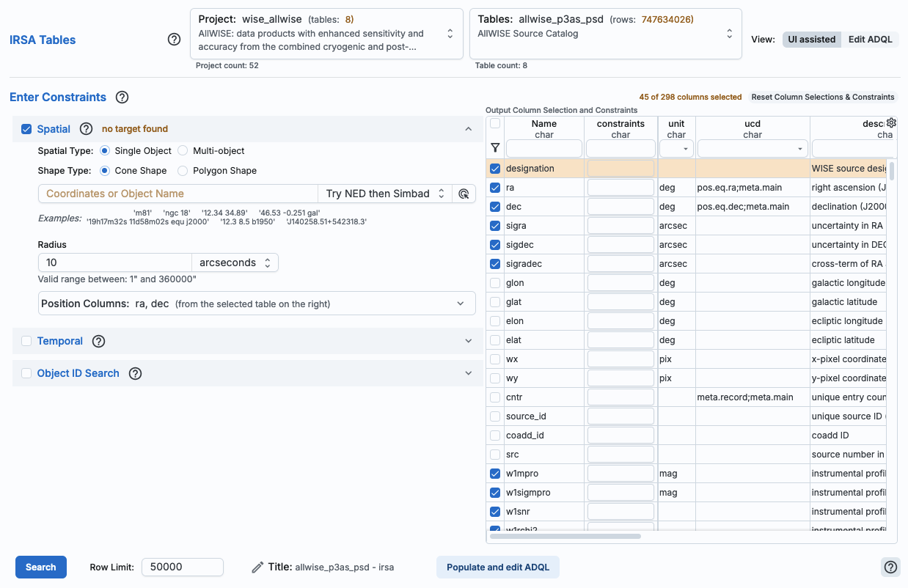The image size is (908, 588).
Task: Click the 'meta.record;meta.main' ucd cell
Action: pyautogui.click(x=753, y=397)
